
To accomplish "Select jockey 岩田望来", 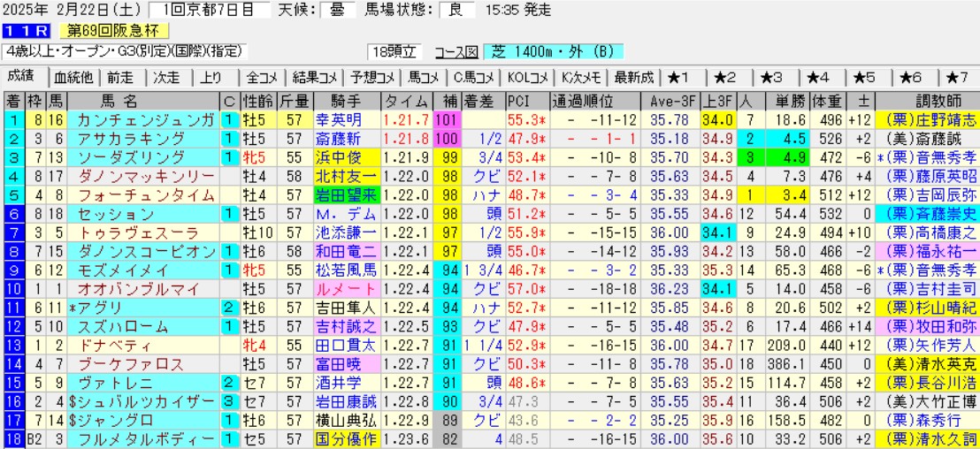I will pyautogui.click(x=347, y=194).
